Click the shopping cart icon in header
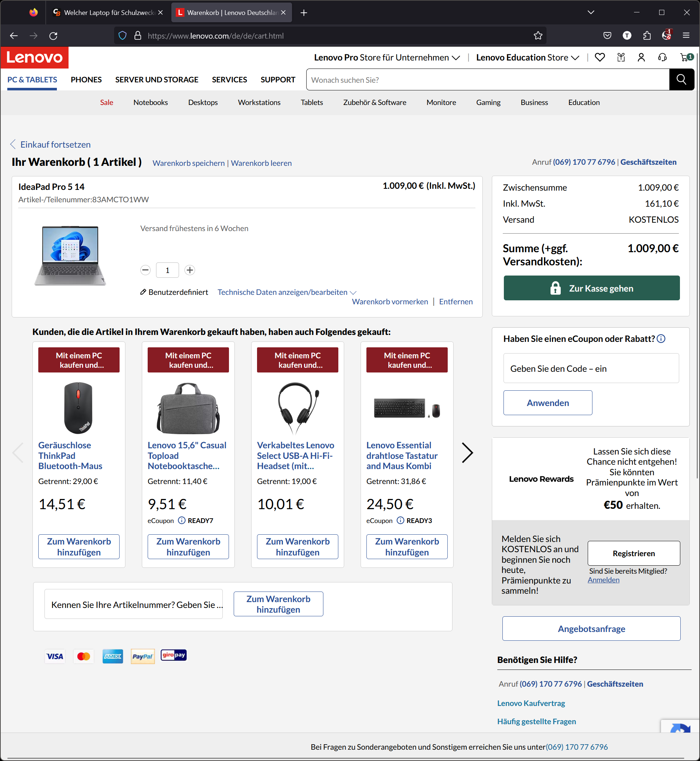700x761 pixels. point(685,58)
